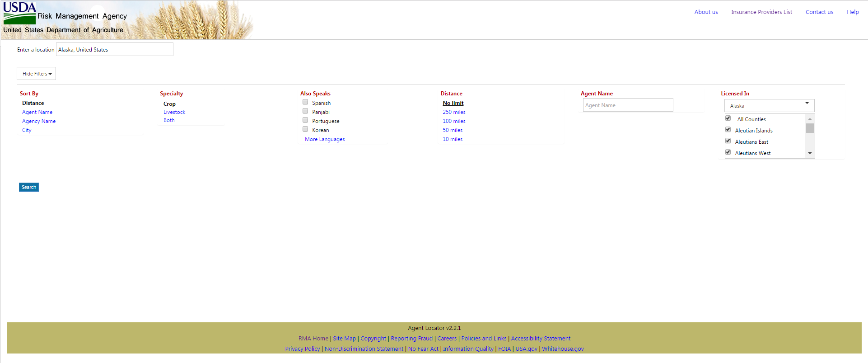Open Careers footer link
Viewport: 868px width, 363px height.
[447, 339]
